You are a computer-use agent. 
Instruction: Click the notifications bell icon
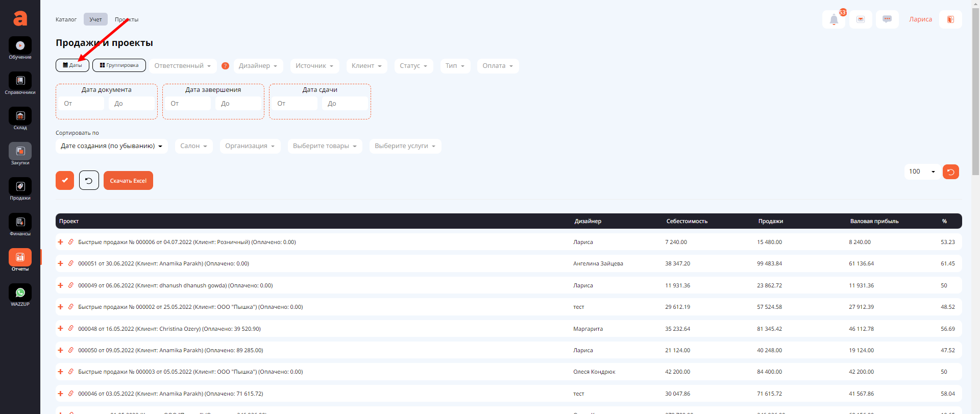pos(834,19)
